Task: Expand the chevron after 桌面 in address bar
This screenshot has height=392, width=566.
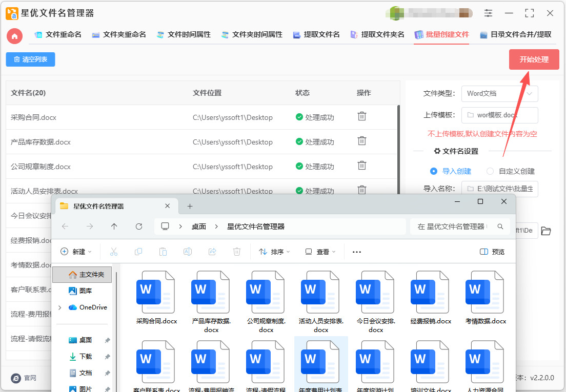Action: point(216,226)
